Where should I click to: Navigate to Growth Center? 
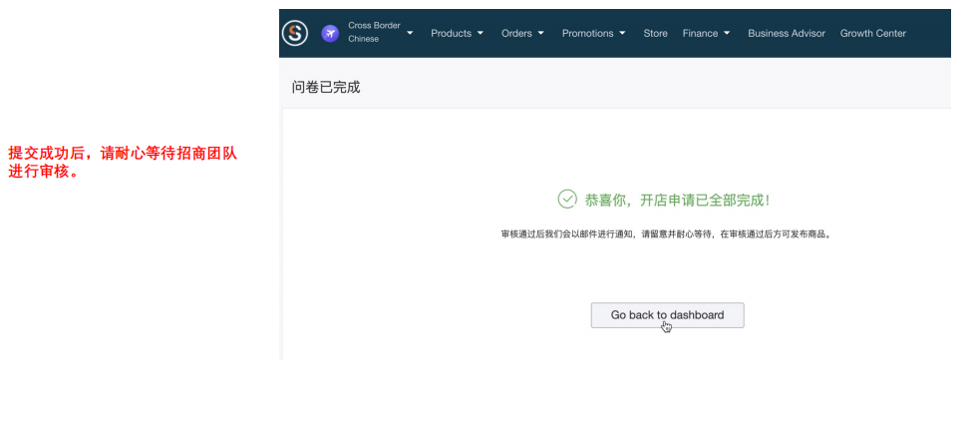click(x=872, y=33)
